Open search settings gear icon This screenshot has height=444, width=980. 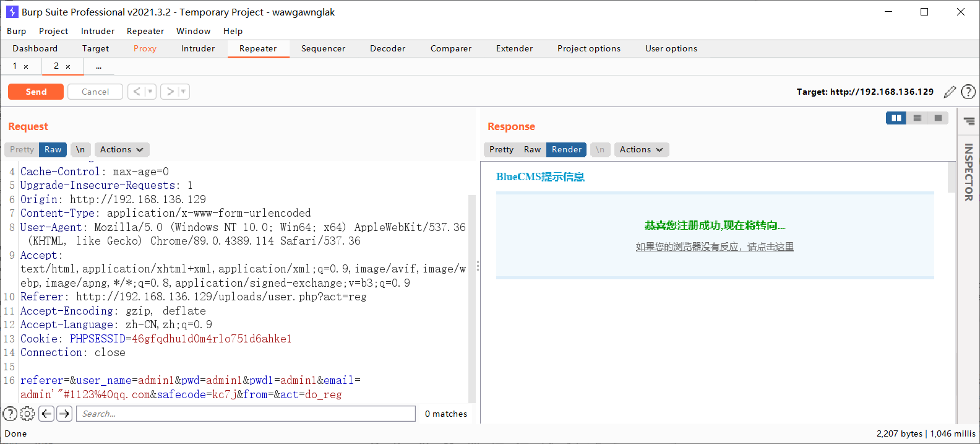27,414
